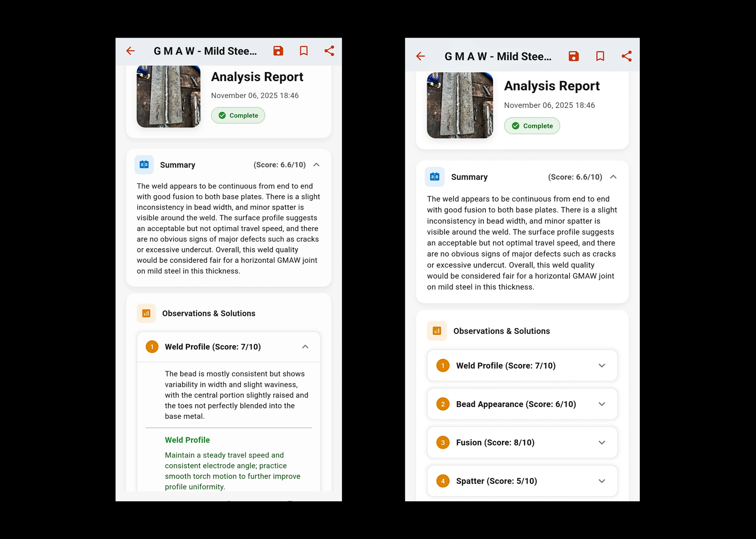Collapse Summary section in right phone
The image size is (756, 539).
pos(613,177)
